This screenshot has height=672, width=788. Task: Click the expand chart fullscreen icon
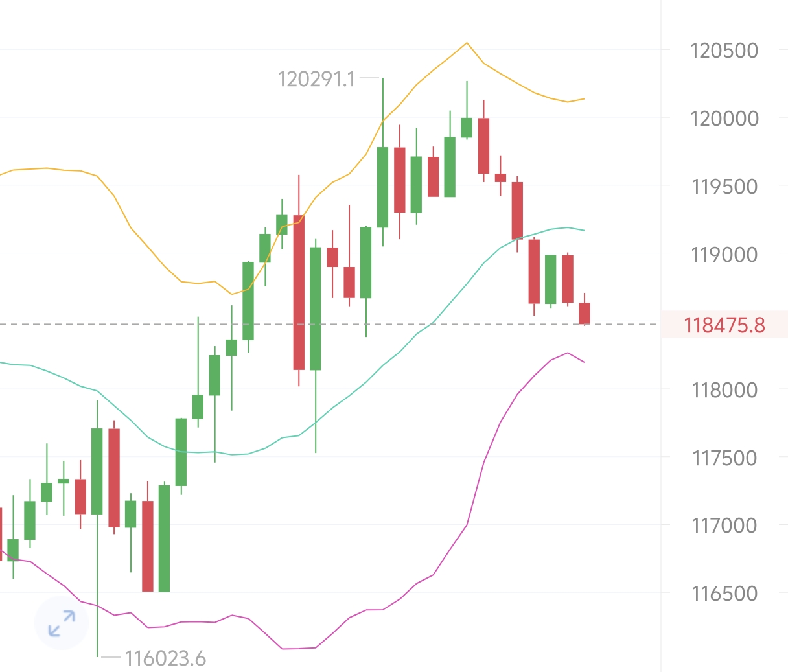(x=62, y=623)
